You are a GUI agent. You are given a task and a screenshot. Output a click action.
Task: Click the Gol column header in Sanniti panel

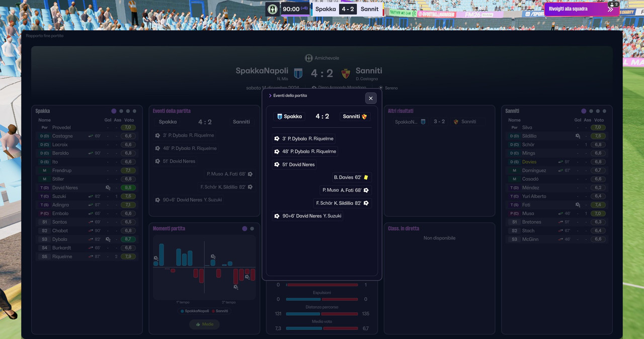(x=578, y=120)
